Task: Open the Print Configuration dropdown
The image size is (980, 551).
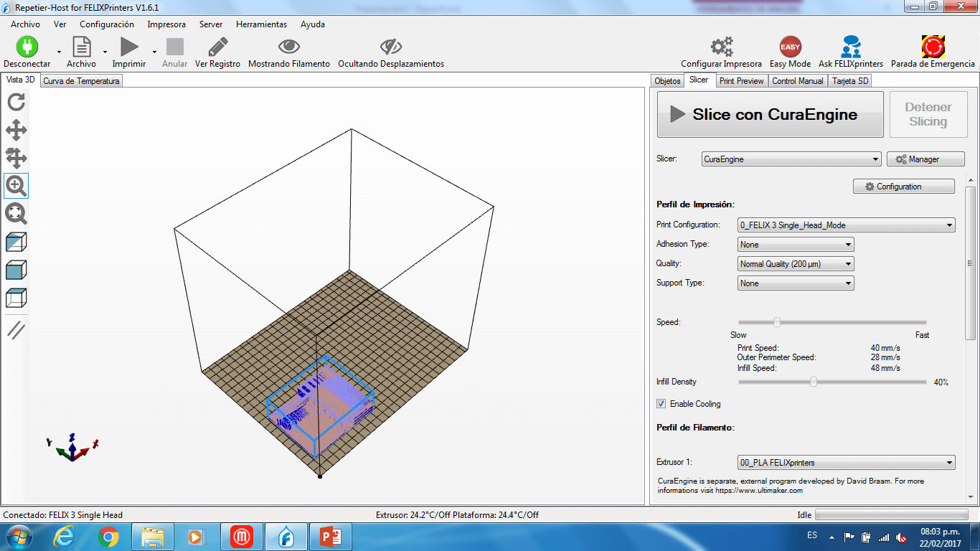Action: point(847,225)
